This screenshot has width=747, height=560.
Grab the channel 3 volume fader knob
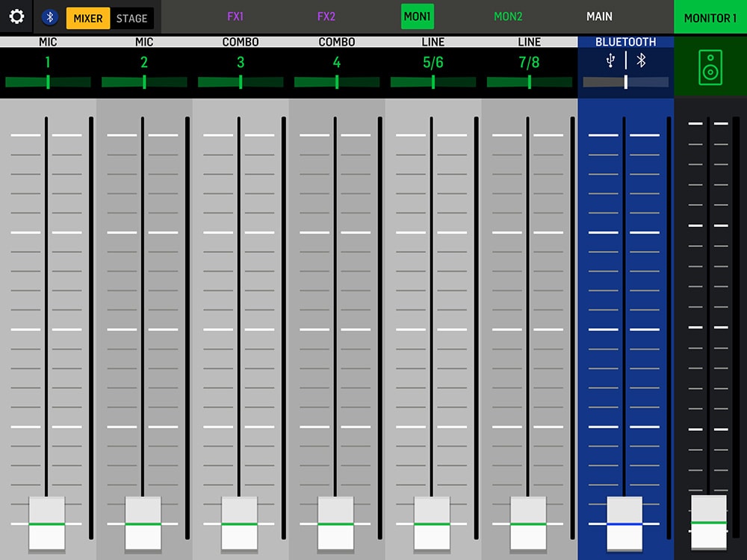tap(239, 524)
